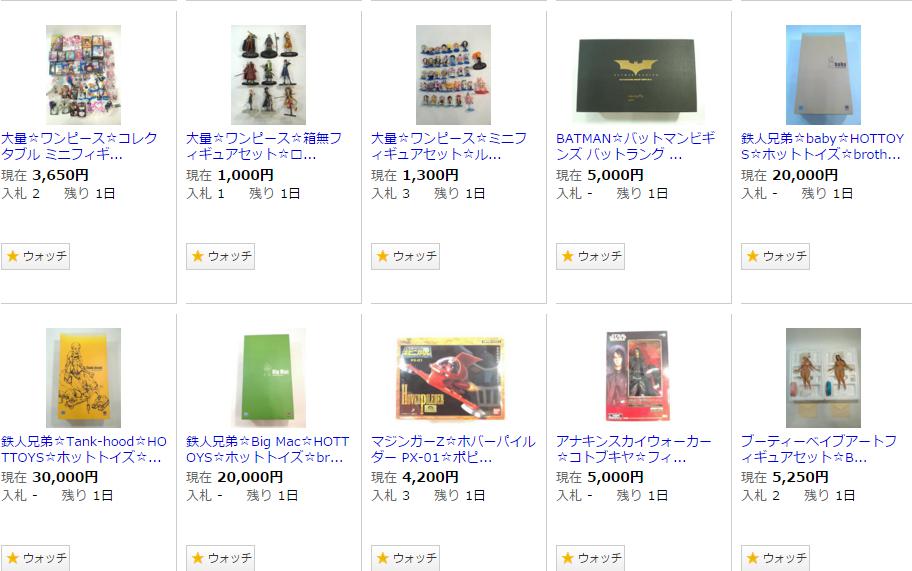Click the watch star on the 1,000円 One Piece figure set
912x571 pixels.
pos(220,256)
